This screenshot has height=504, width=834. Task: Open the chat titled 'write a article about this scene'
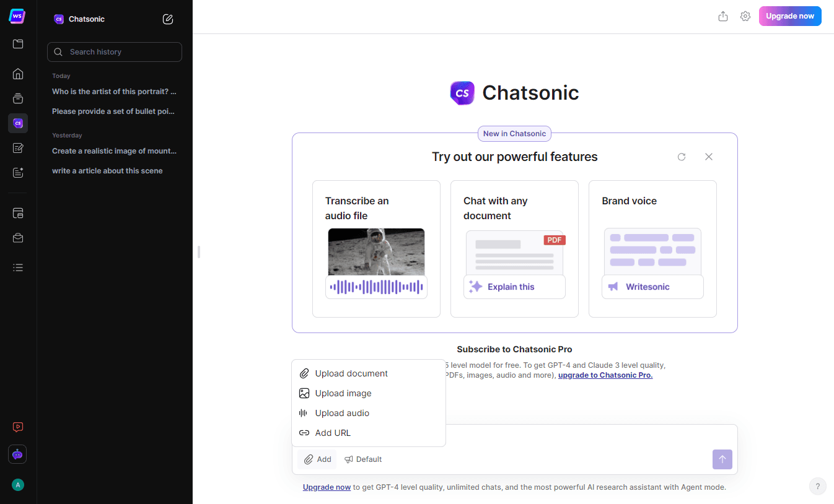[107, 170]
